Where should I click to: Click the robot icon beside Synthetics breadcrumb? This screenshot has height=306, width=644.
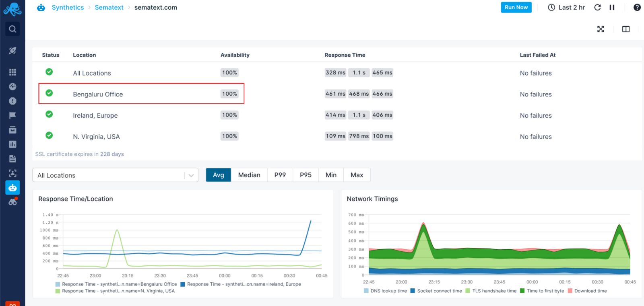(x=41, y=8)
